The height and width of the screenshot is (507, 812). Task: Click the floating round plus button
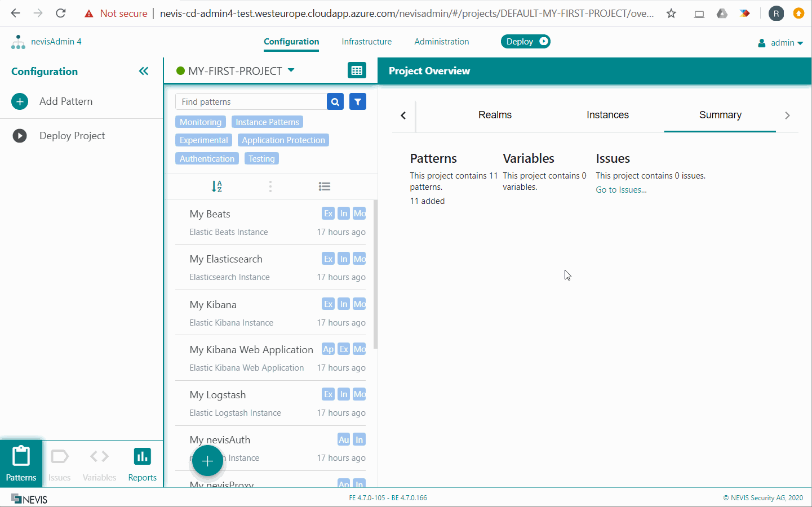(x=207, y=461)
